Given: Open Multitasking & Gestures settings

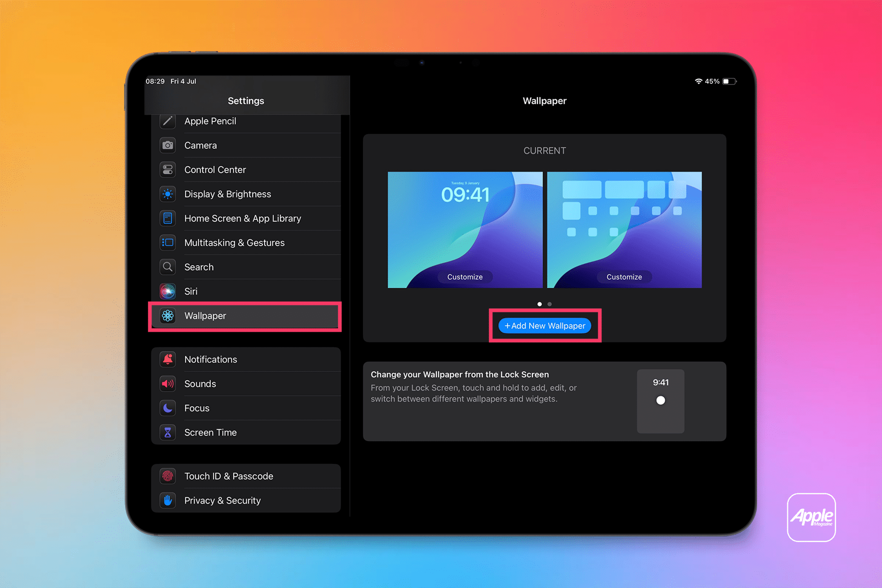Looking at the screenshot, I should coord(246,243).
